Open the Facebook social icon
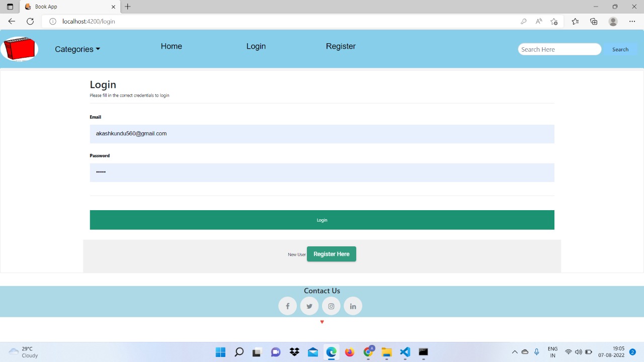 click(x=287, y=306)
